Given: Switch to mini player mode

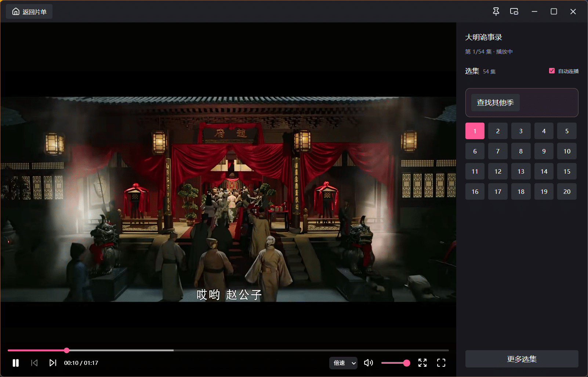Looking at the screenshot, I should pyautogui.click(x=514, y=12).
